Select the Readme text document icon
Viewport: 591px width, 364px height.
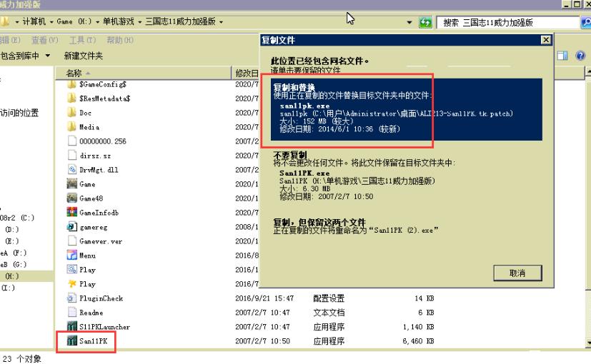[71, 312]
